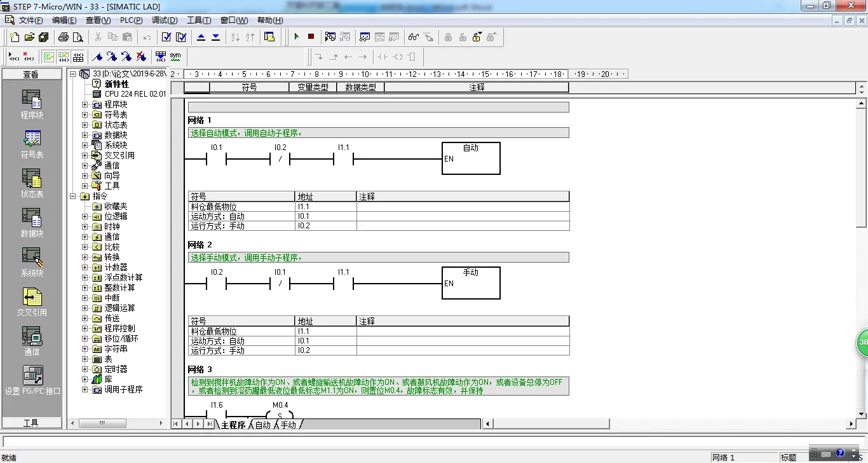Click the ladder editor vertical scrollbar
This screenshot has height=463, width=868.
click(x=861, y=167)
